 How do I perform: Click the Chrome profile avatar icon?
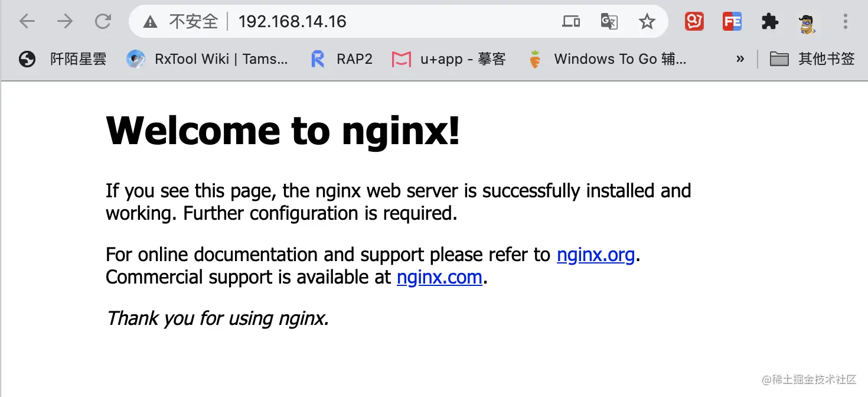[x=807, y=21]
